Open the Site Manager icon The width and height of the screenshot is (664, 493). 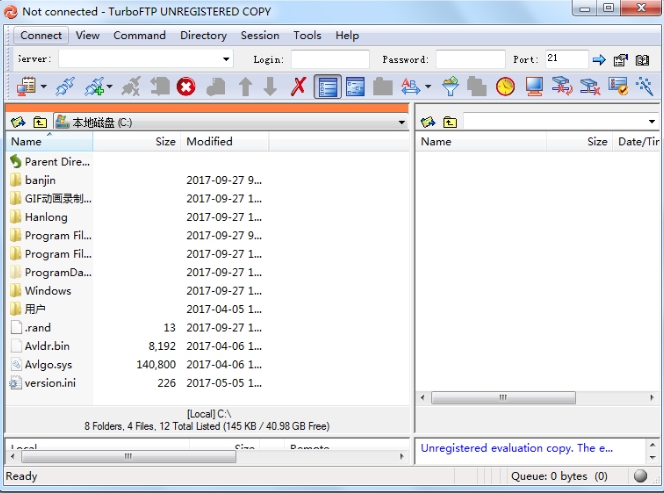click(26, 87)
